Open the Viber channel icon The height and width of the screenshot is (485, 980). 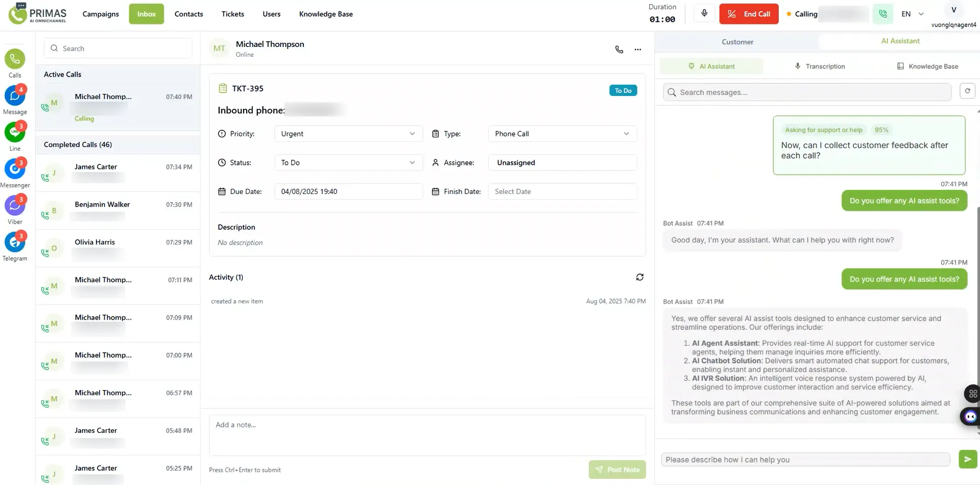click(15, 206)
